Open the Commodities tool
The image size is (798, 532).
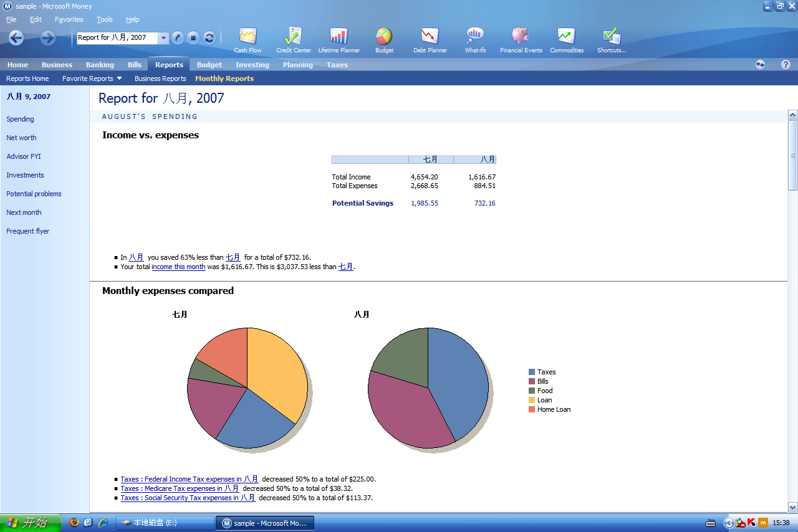point(566,39)
